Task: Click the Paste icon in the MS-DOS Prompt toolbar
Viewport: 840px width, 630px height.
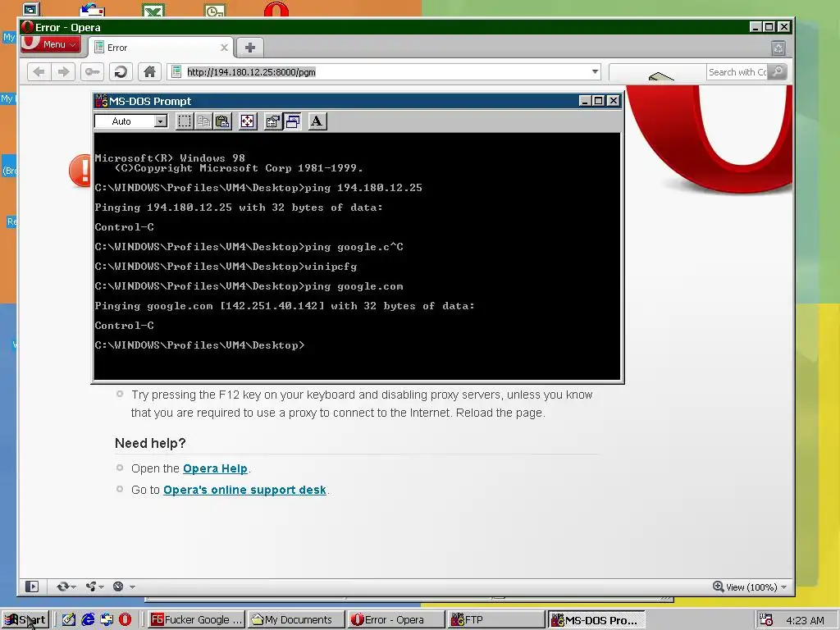Action: pyautogui.click(x=223, y=121)
